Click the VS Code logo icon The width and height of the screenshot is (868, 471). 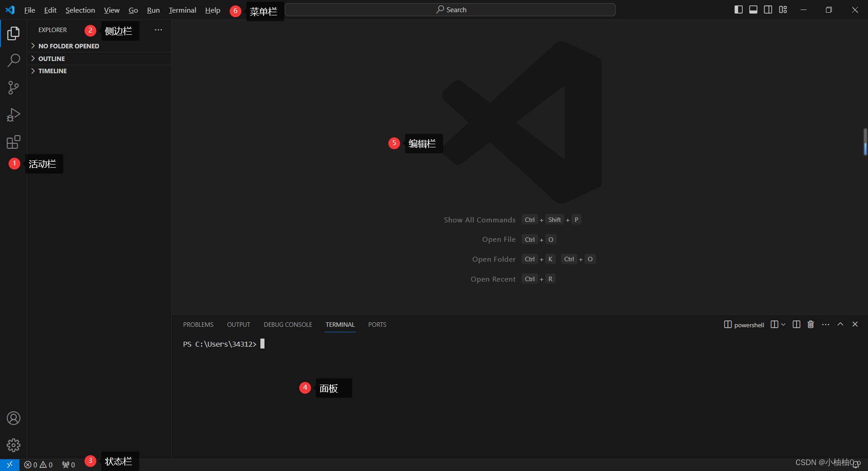pos(10,9)
